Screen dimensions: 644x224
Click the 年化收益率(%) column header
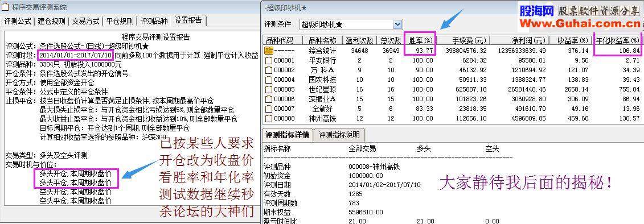617,40
